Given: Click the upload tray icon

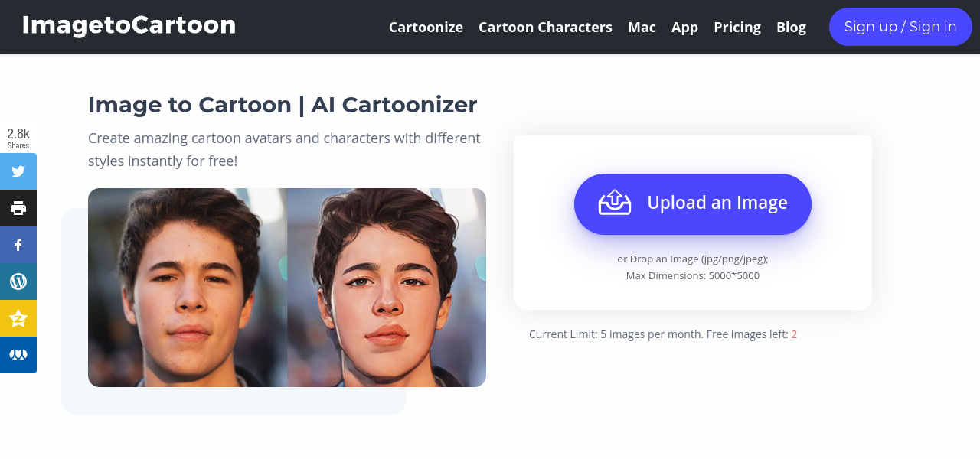Looking at the screenshot, I should click(x=615, y=203).
